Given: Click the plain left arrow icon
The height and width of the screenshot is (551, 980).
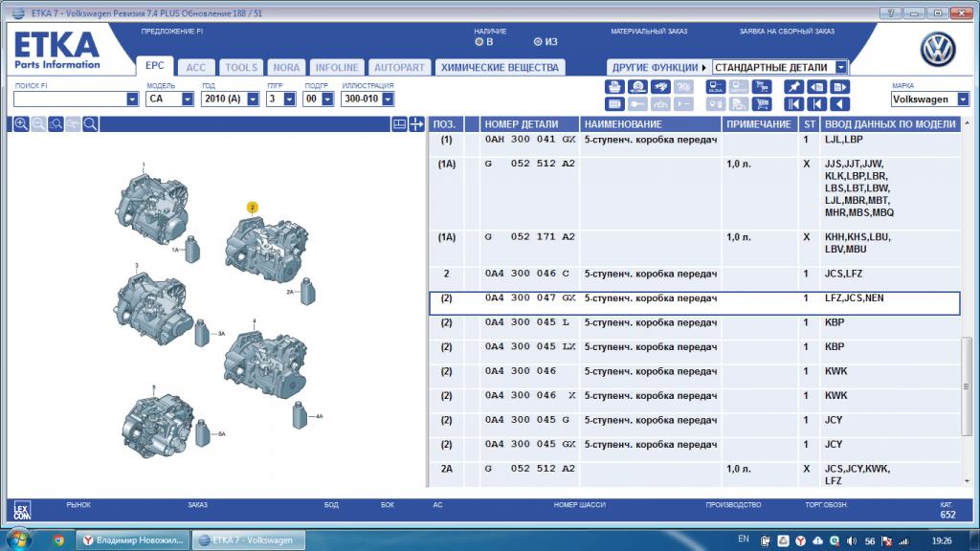Looking at the screenshot, I should [840, 104].
